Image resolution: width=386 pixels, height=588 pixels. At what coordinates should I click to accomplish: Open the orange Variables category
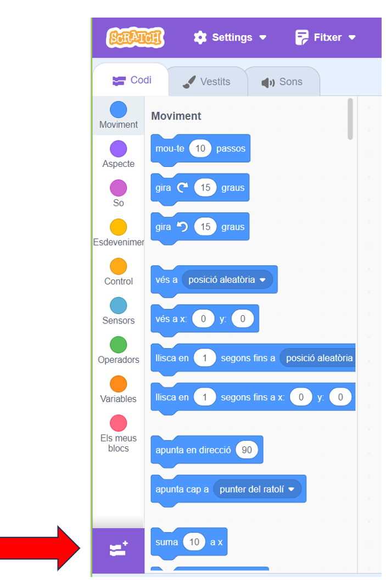118,384
